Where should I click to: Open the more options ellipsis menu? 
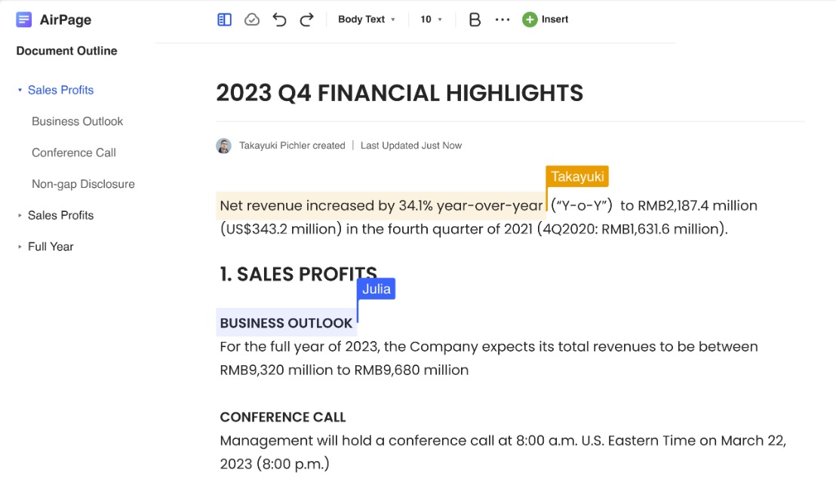click(x=503, y=20)
